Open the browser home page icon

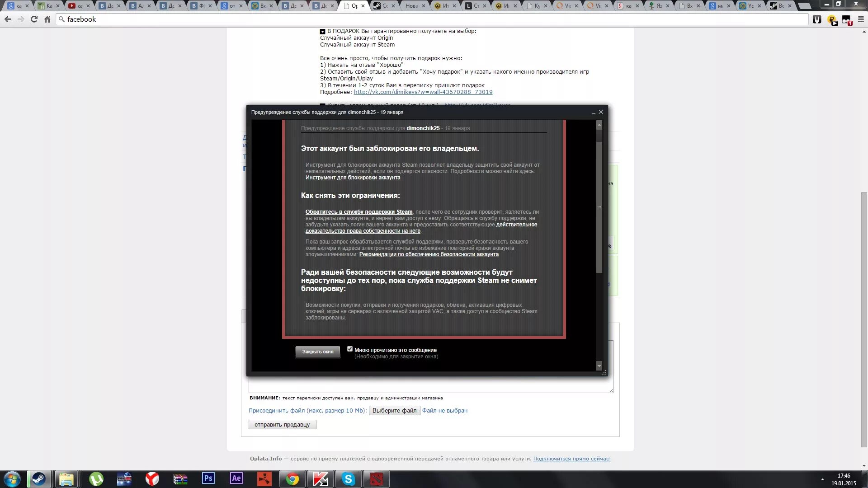coord(47,19)
